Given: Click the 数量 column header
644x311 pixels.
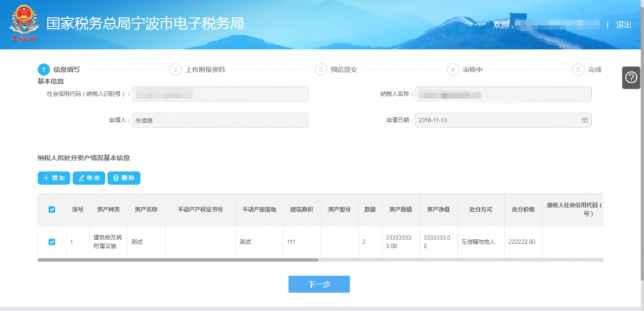Looking at the screenshot, I should (370, 209).
